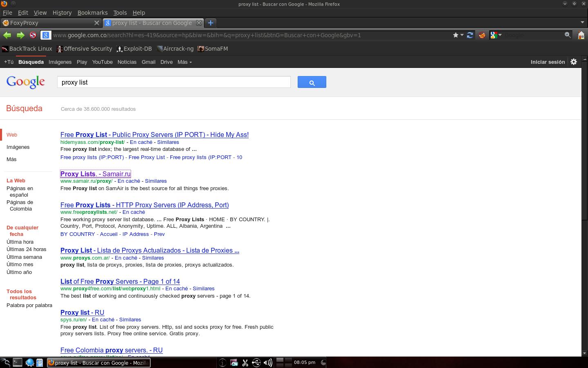Go to Imágenes in the Google top bar
Viewport: 588px width, 368px height.
tap(60, 62)
